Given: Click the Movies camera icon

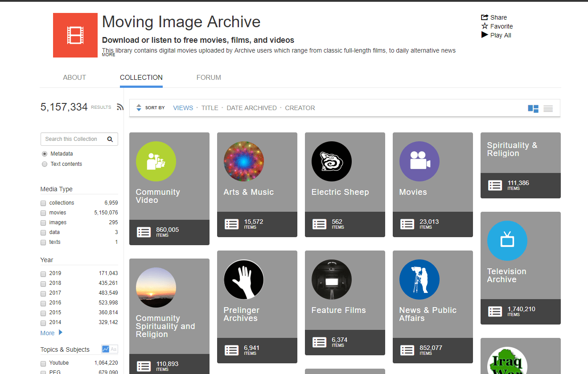Looking at the screenshot, I should [419, 161].
